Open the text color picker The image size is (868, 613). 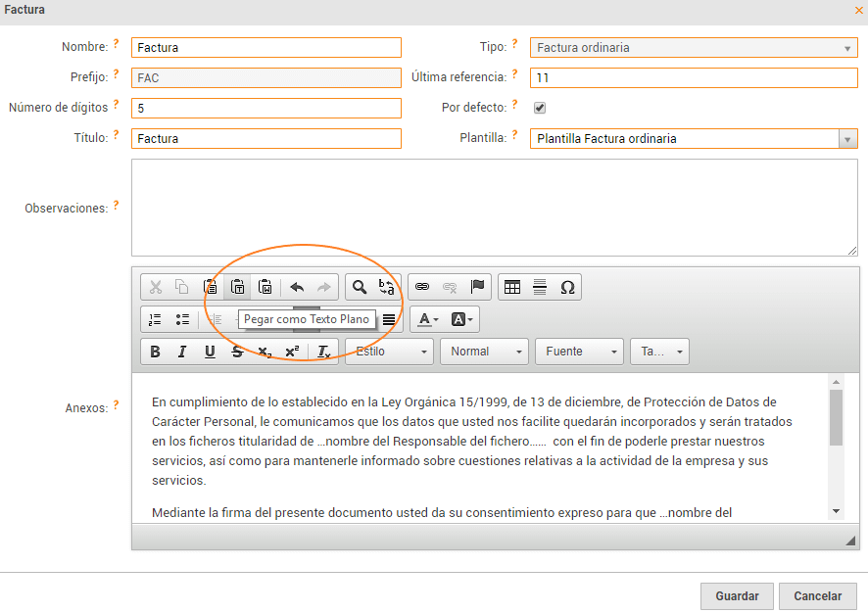click(429, 319)
